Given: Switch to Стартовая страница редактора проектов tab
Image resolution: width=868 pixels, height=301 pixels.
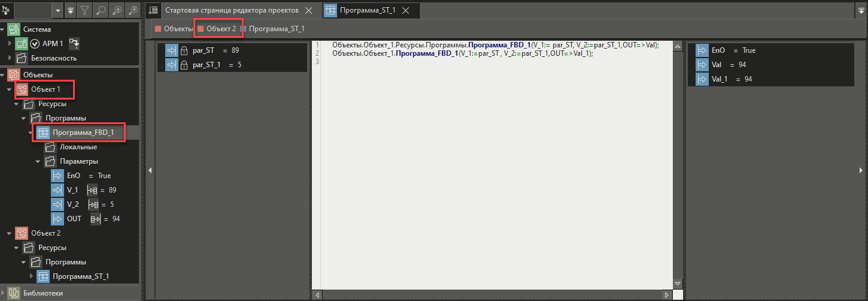Looking at the screenshot, I should 232,10.
